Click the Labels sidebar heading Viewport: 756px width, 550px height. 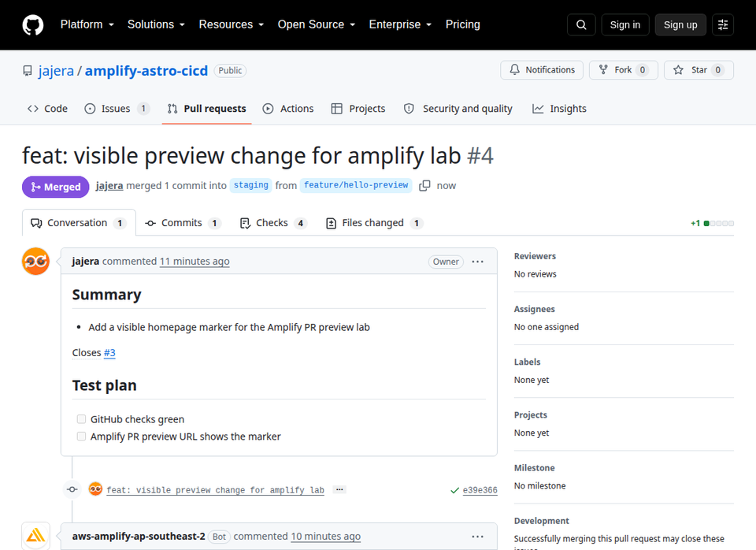(527, 362)
